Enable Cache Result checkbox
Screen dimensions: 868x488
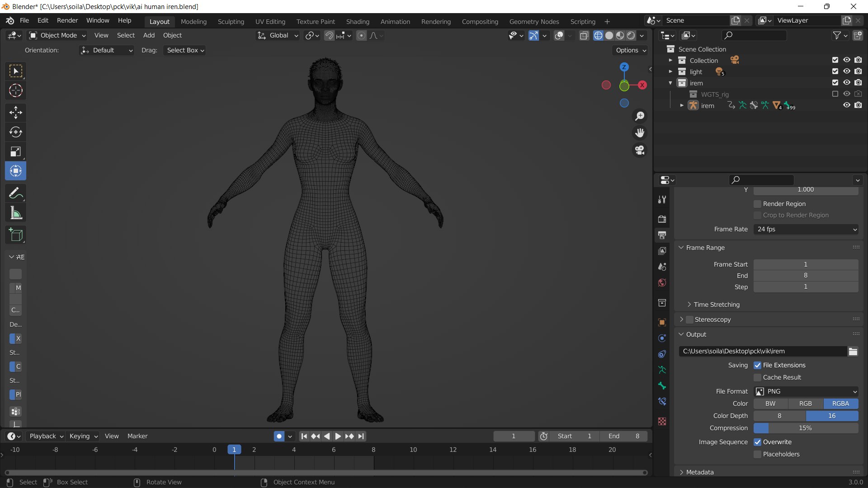(758, 377)
